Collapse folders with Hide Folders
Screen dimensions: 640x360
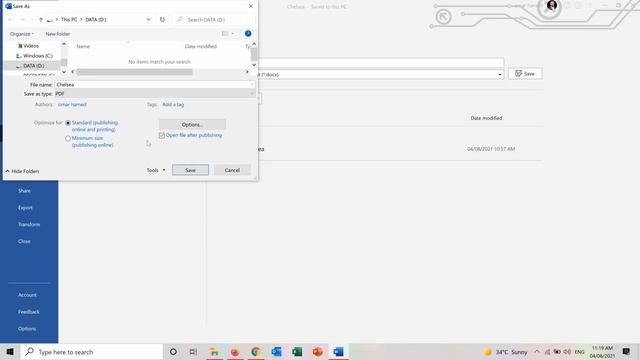click(22, 171)
